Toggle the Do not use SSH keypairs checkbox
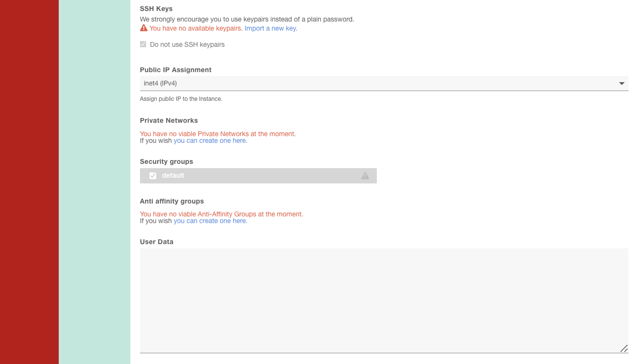The height and width of the screenshot is (364, 640). pos(143,44)
